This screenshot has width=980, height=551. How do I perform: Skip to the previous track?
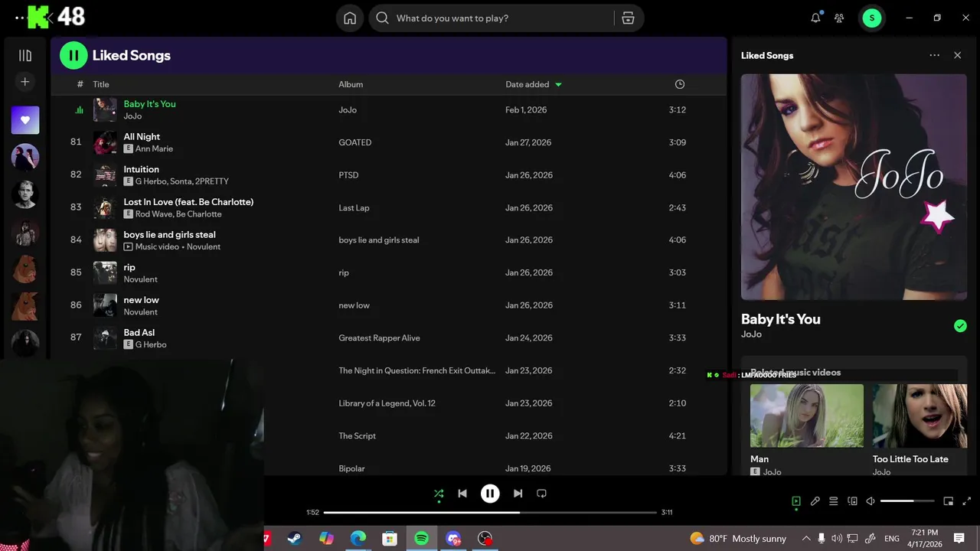tap(462, 494)
